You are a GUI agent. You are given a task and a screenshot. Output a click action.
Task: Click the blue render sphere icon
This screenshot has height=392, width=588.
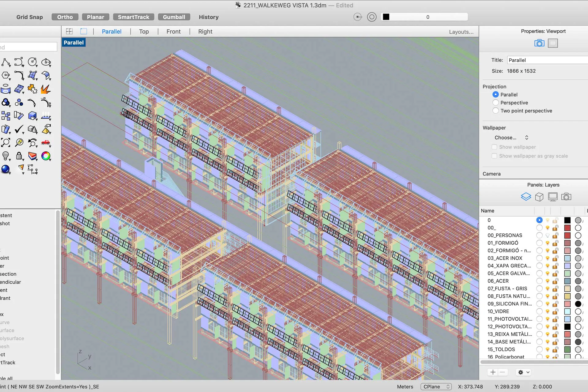coord(5,169)
